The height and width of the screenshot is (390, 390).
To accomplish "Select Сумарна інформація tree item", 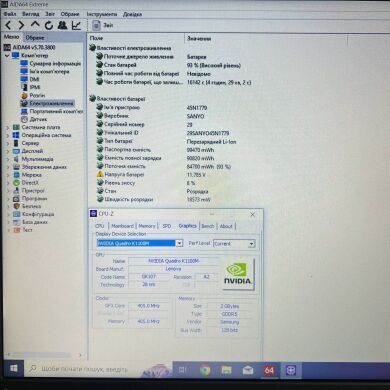I will point(50,63).
